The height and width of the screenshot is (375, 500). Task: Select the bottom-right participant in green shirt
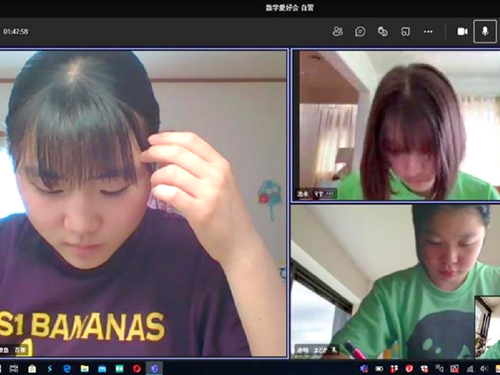tap(383, 282)
